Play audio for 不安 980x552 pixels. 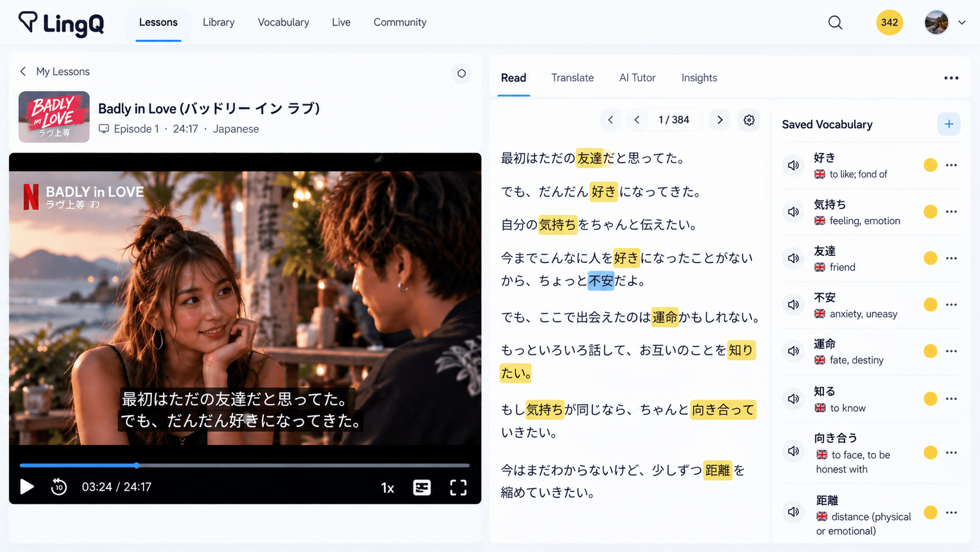point(794,304)
